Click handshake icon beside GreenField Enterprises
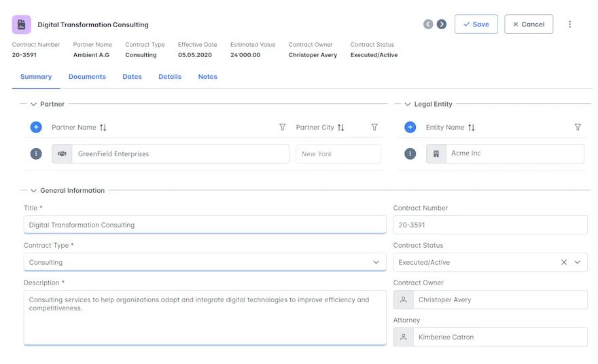The height and width of the screenshot is (364, 598). click(x=62, y=154)
